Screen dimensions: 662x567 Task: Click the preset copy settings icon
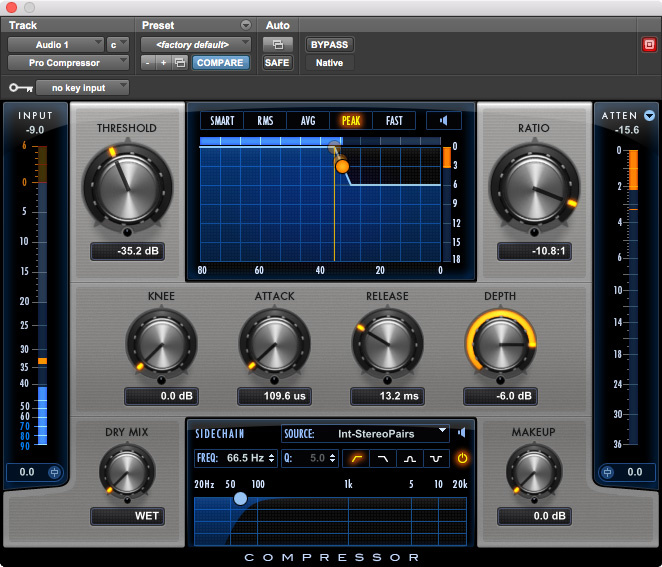pyautogui.click(x=180, y=63)
